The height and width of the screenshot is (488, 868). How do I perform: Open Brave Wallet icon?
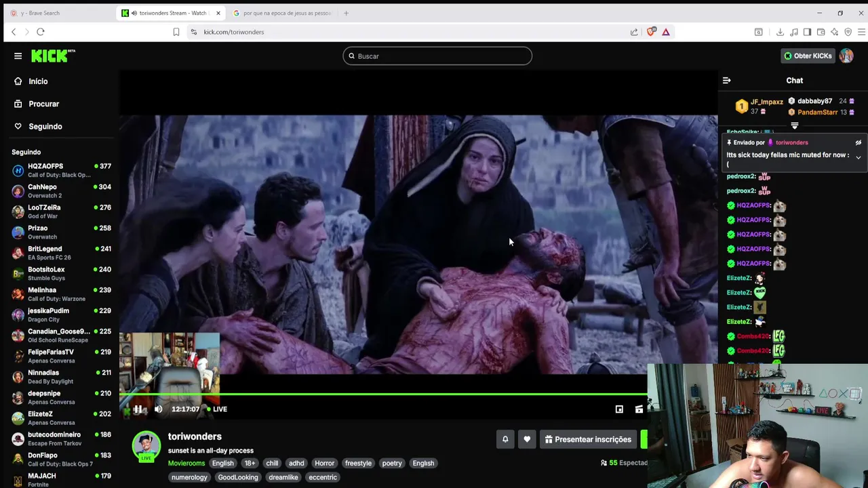(x=821, y=32)
